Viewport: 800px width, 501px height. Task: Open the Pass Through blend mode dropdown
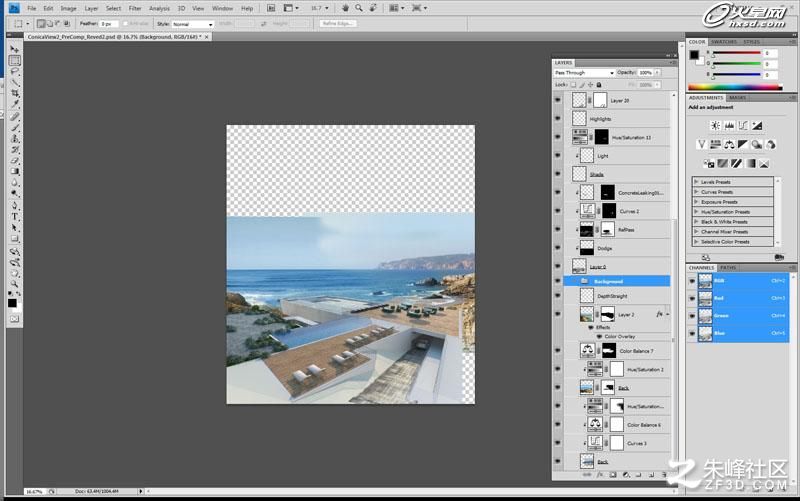[x=584, y=73]
